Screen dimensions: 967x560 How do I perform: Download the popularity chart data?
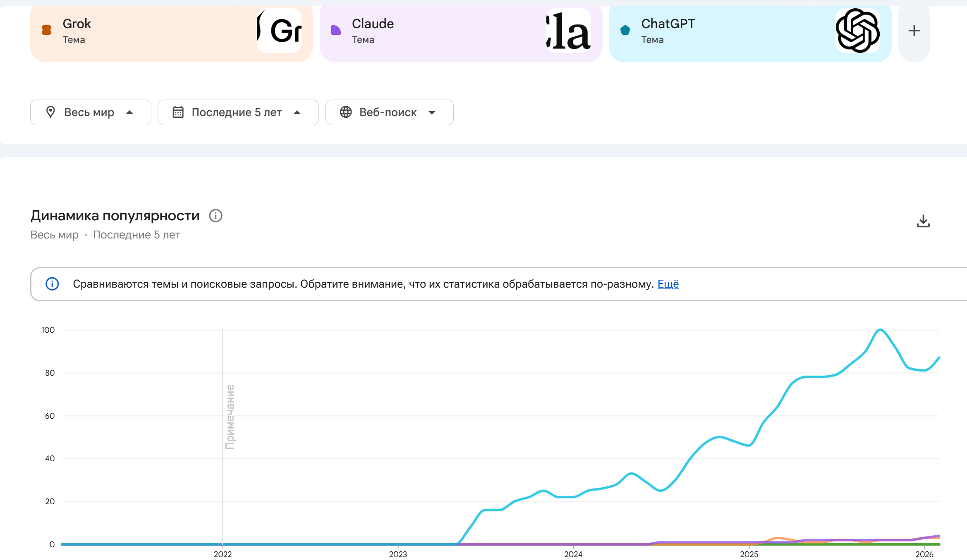[923, 221]
